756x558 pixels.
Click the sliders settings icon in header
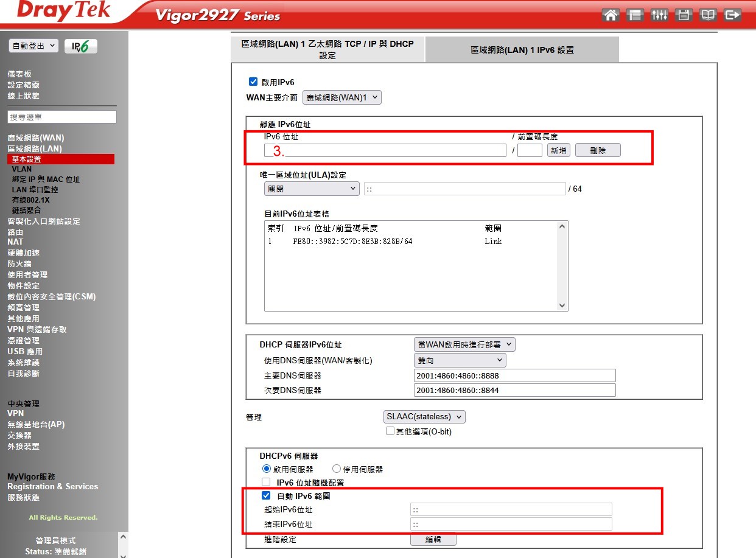tap(659, 15)
